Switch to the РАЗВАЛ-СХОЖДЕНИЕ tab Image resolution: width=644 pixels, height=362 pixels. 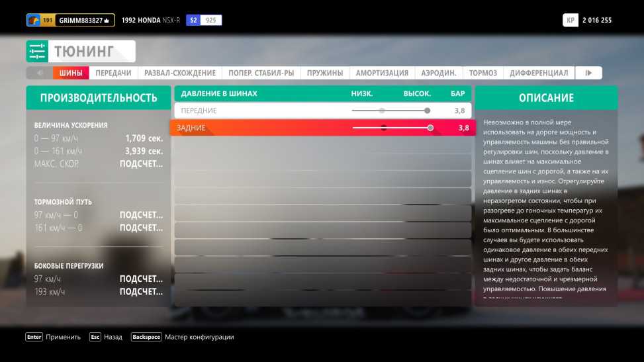pyautogui.click(x=179, y=73)
